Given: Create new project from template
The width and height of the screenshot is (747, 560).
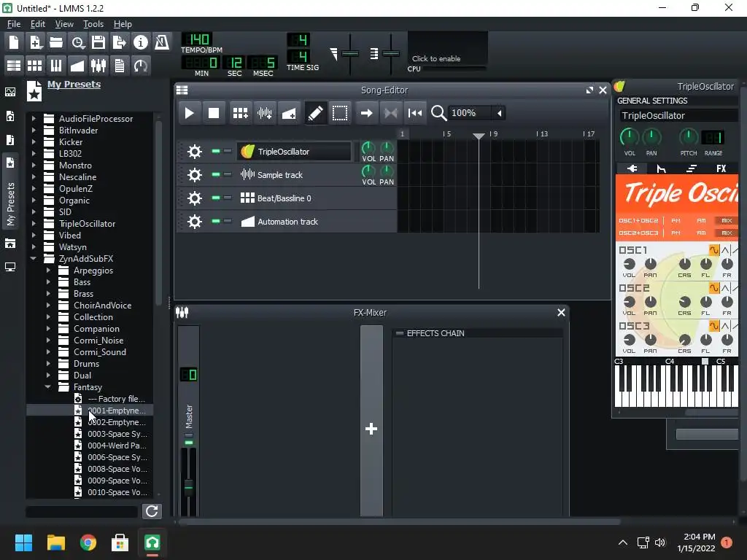Looking at the screenshot, I should coord(35,42).
